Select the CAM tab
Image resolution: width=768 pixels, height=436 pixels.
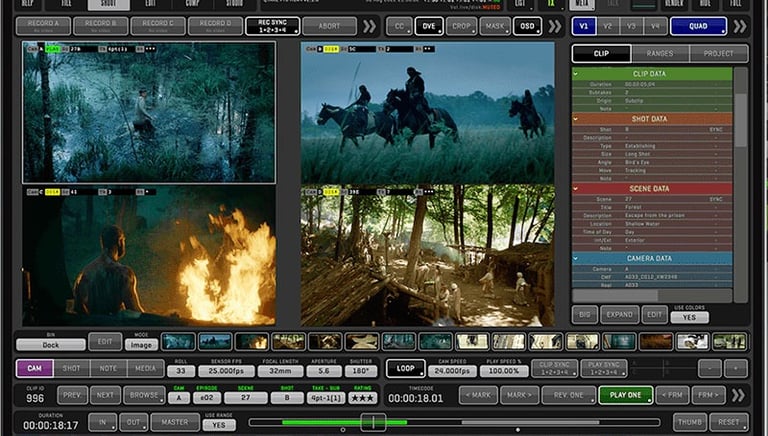(x=35, y=368)
